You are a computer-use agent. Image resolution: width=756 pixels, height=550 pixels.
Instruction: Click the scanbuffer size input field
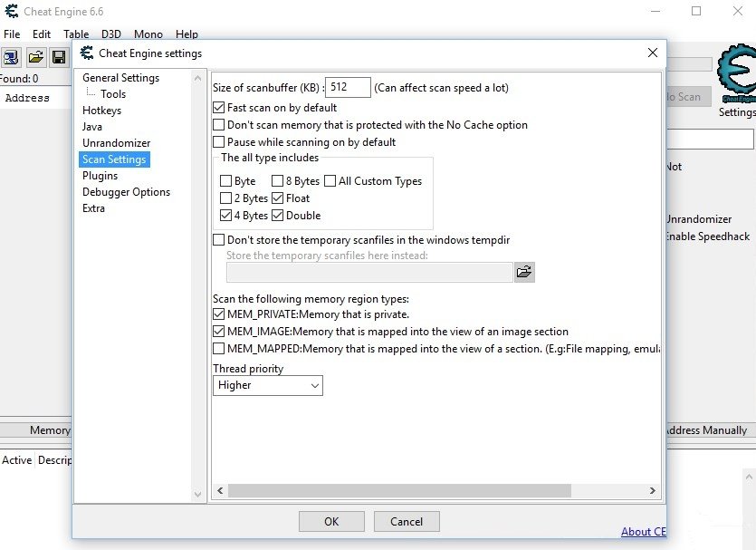348,87
